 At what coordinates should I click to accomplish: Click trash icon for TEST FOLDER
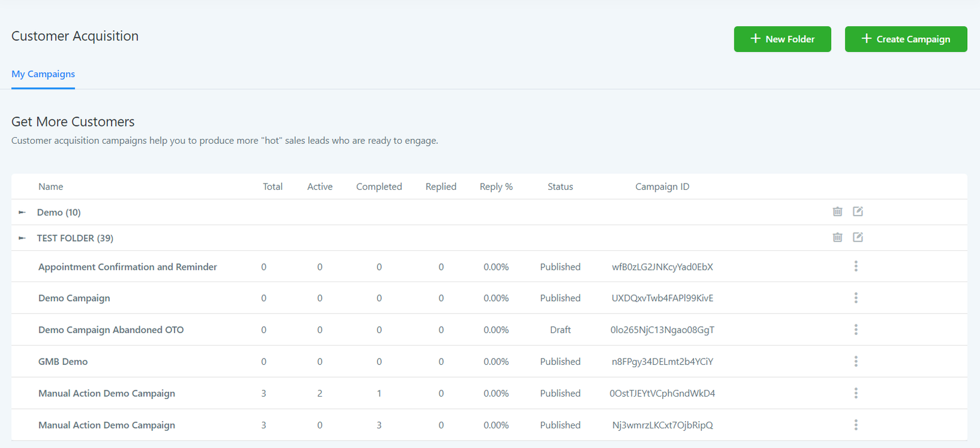(837, 237)
